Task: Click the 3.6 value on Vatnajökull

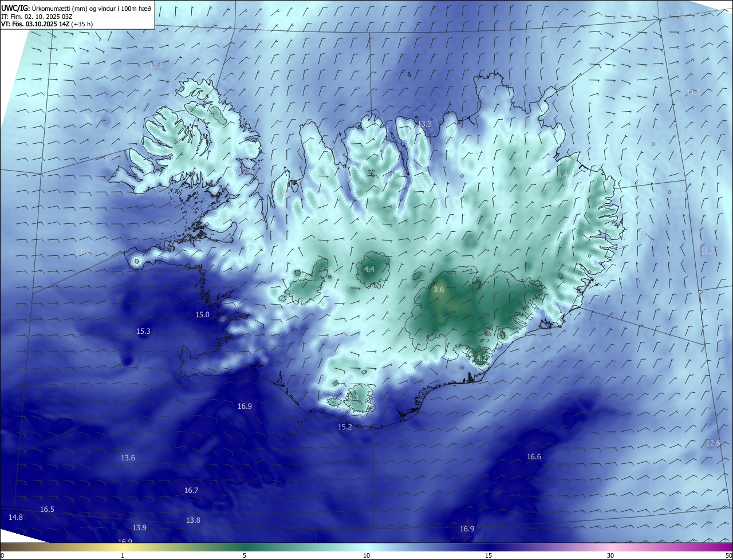Action: tap(439, 290)
